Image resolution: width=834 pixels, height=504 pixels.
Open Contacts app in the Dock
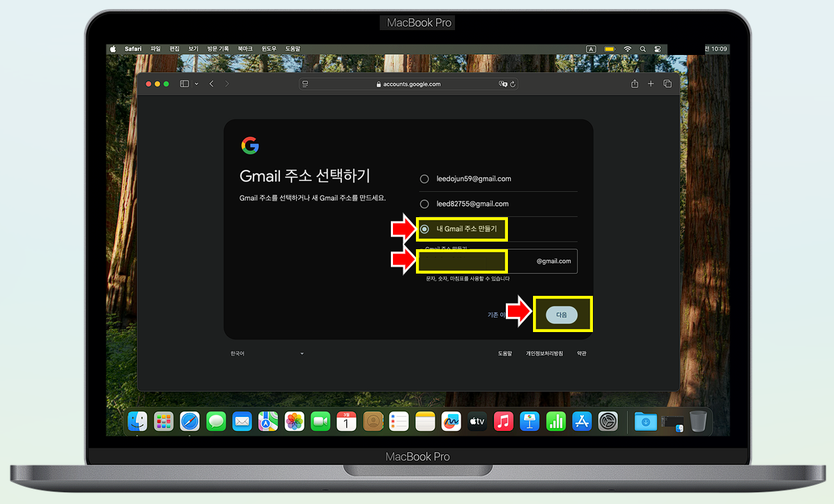[373, 422]
